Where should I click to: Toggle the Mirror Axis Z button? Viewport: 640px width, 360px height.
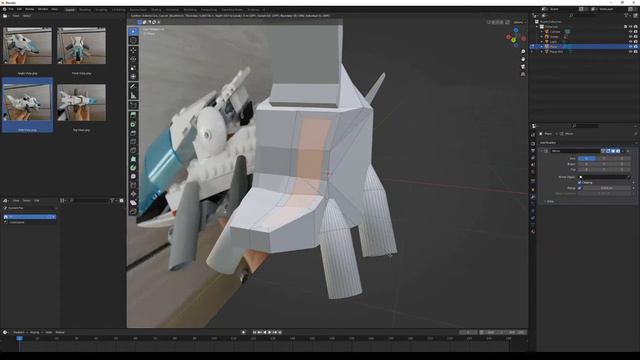coord(622,158)
